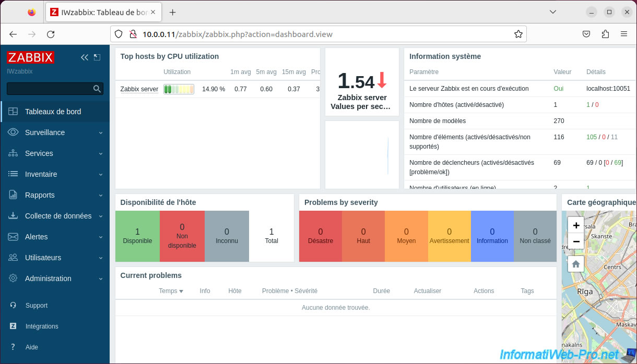Bookmark this page with star icon
Image resolution: width=637 pixels, height=364 pixels.
click(x=518, y=34)
